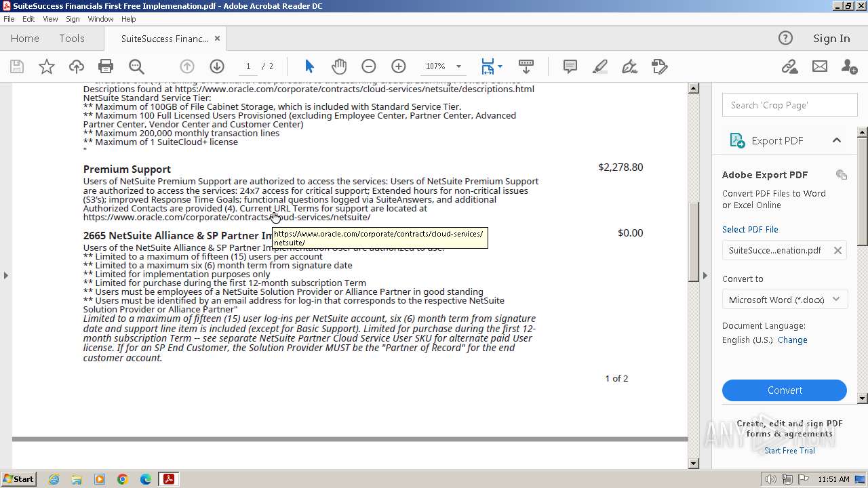Collapse the right tools pane

point(705,275)
